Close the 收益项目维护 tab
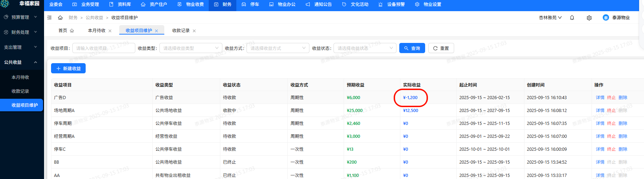 coord(157,31)
